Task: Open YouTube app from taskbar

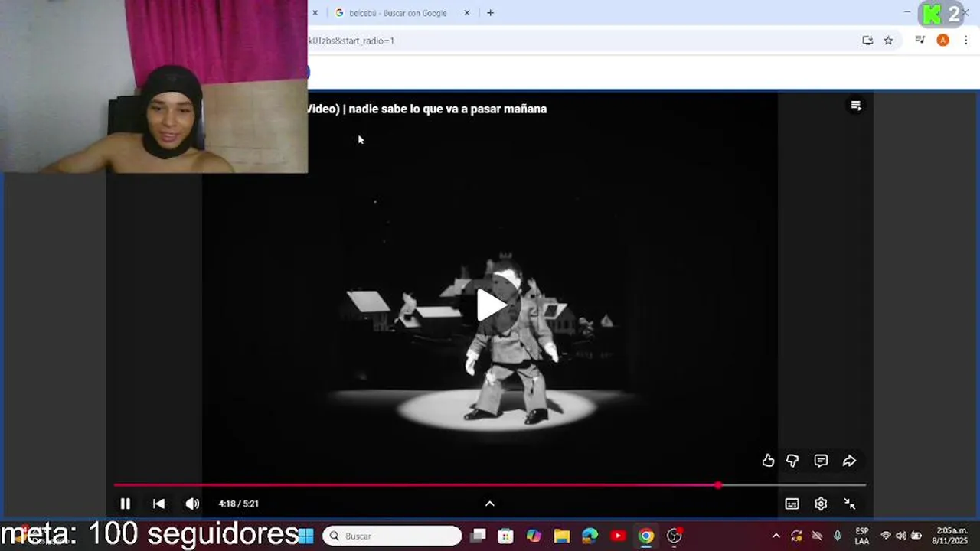Action: tap(618, 536)
